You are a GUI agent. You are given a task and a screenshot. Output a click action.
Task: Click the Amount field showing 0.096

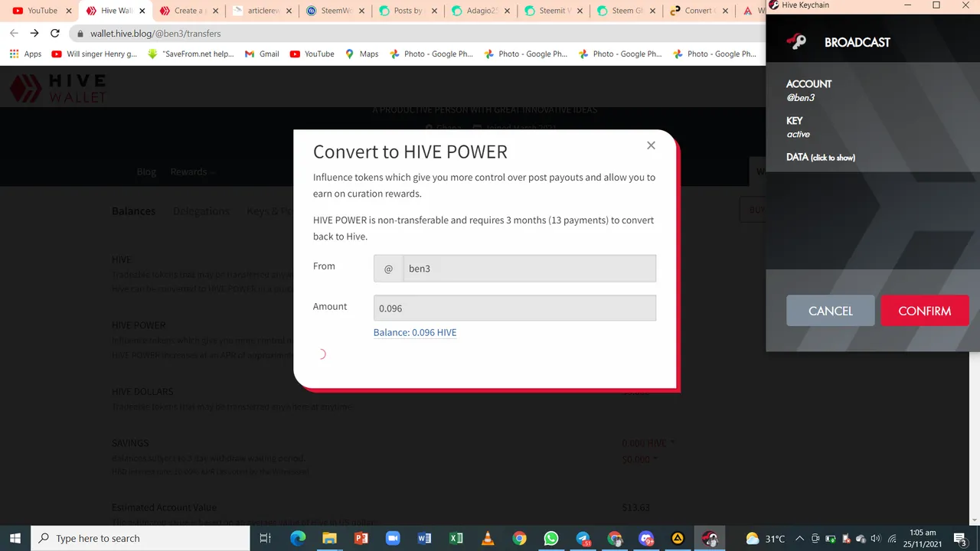pos(514,308)
